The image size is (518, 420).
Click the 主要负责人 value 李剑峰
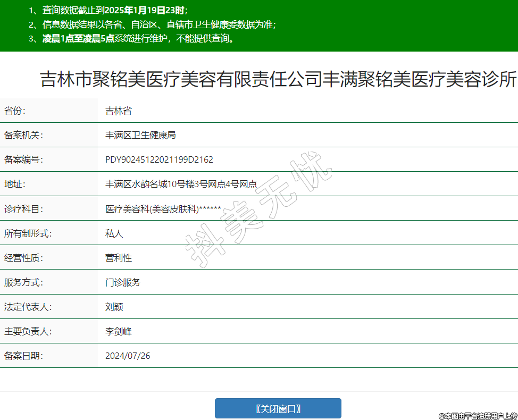coord(119,331)
